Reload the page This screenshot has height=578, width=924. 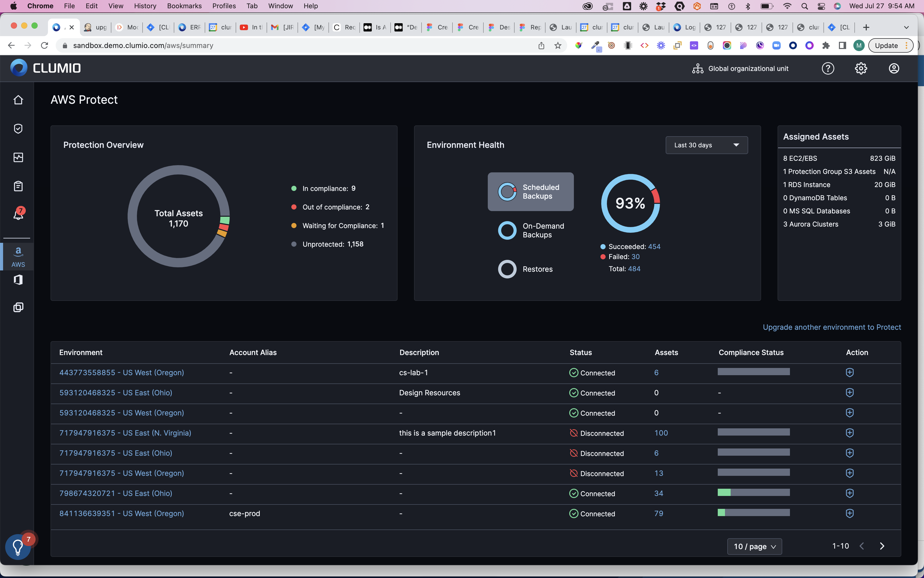pos(45,45)
